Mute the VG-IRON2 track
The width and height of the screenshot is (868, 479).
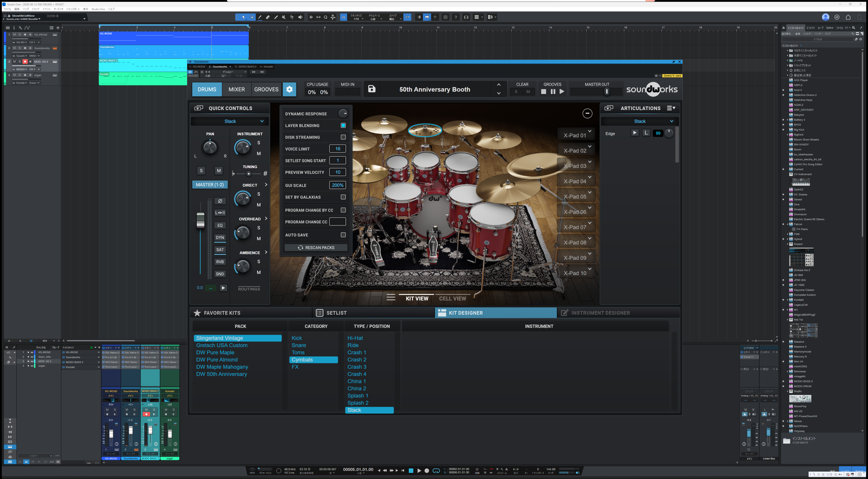(x=14, y=35)
